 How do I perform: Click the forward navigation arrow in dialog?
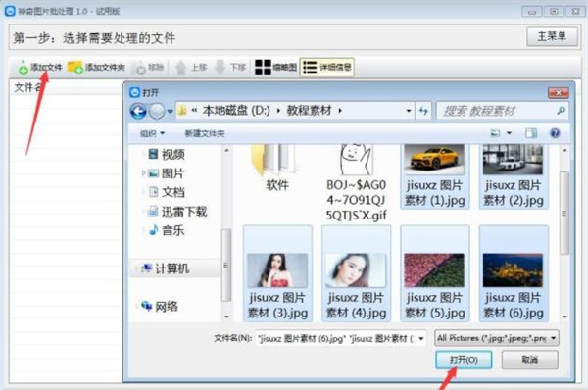[157, 111]
